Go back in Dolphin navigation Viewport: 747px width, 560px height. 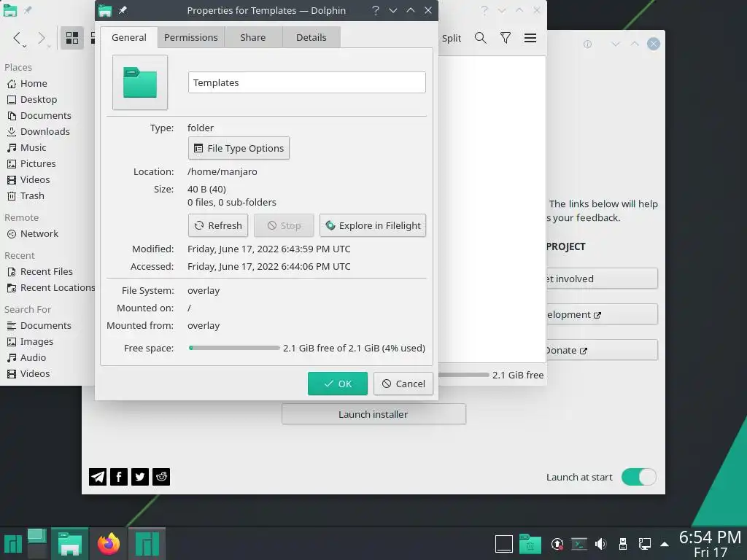pyautogui.click(x=18, y=38)
